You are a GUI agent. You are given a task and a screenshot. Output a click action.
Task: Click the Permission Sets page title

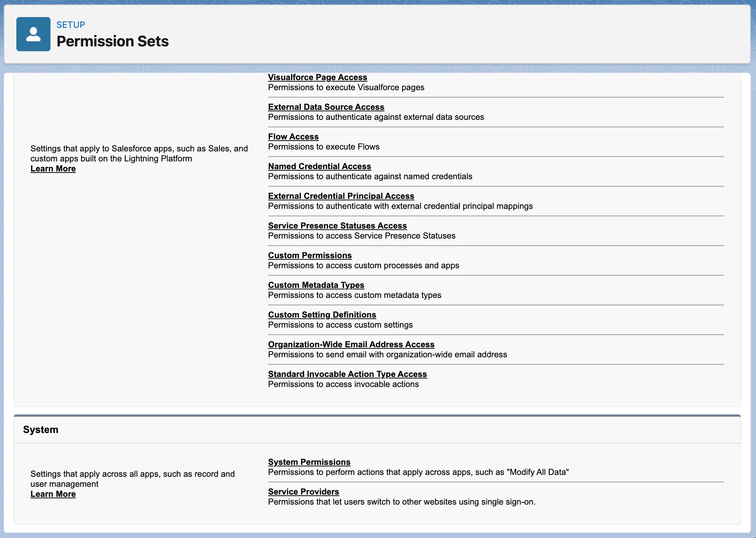click(113, 41)
